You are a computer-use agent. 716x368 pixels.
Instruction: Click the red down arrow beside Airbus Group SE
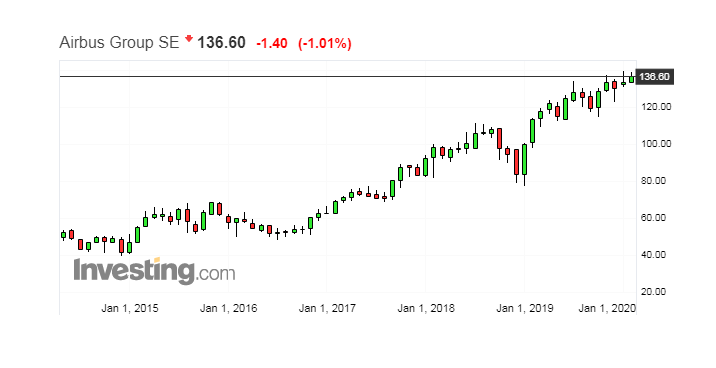coord(189,39)
